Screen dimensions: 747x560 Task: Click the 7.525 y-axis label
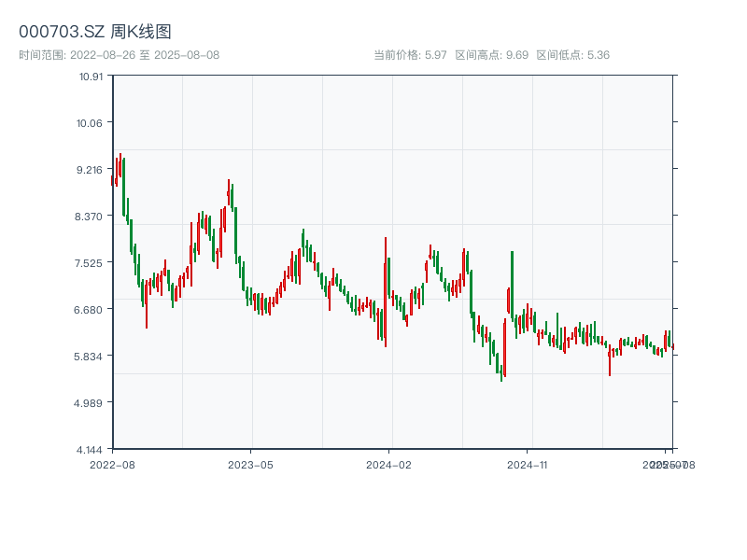pos(91,262)
